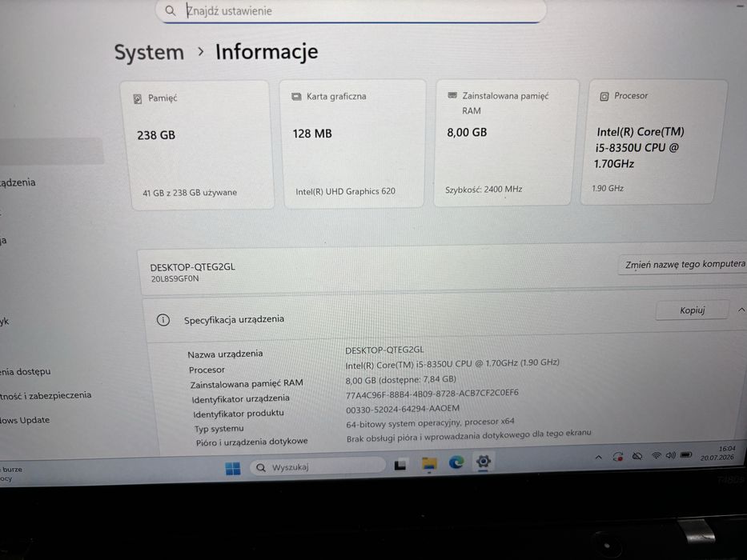Select the 'Windows Update' sidebar item

coord(25,420)
